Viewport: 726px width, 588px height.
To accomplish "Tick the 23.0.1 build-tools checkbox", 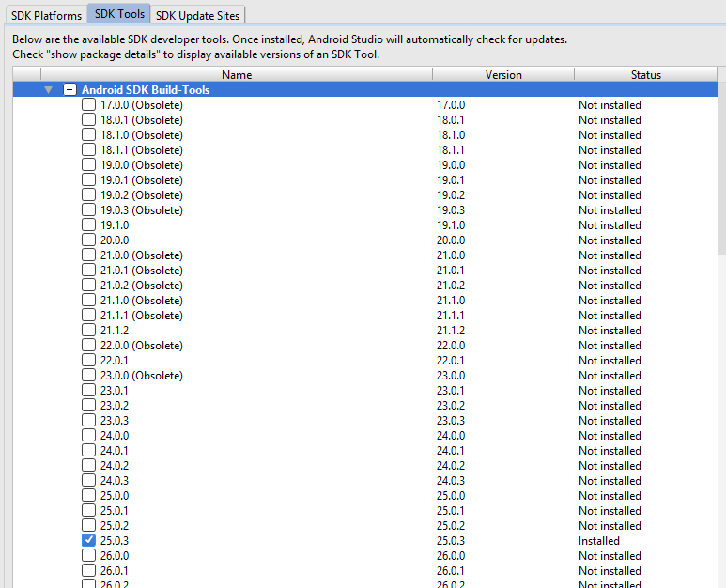I will (x=88, y=391).
